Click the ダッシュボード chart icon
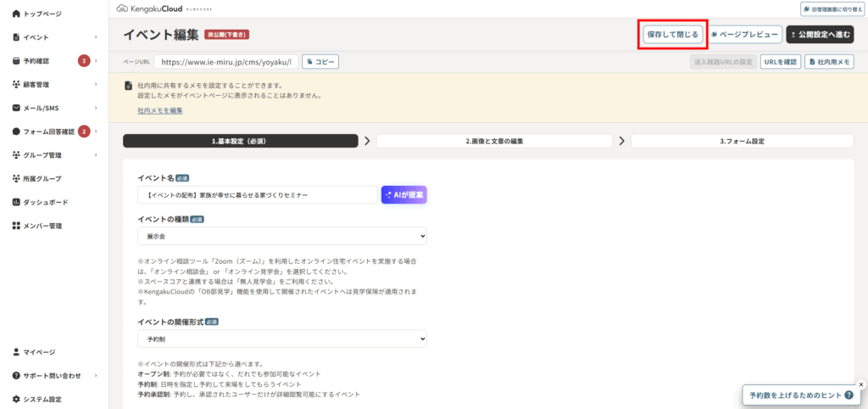 click(16, 202)
